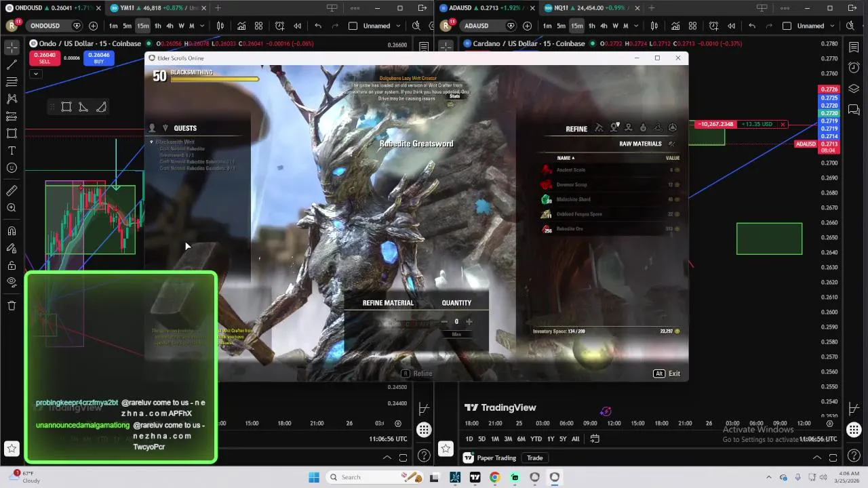Open the Trade tab at the bottom

[534, 458]
